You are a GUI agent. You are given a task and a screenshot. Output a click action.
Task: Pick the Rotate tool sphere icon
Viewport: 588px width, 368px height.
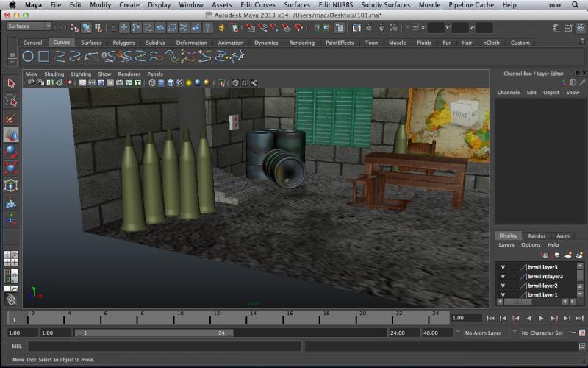click(x=11, y=152)
